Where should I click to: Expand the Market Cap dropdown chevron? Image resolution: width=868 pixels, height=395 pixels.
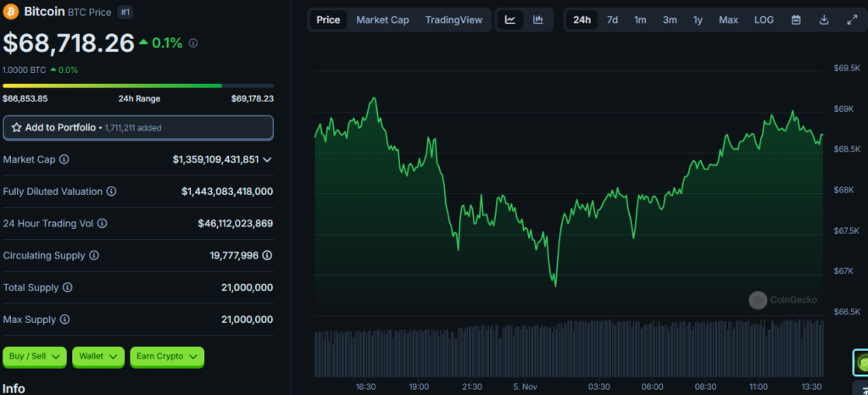pyautogui.click(x=267, y=160)
